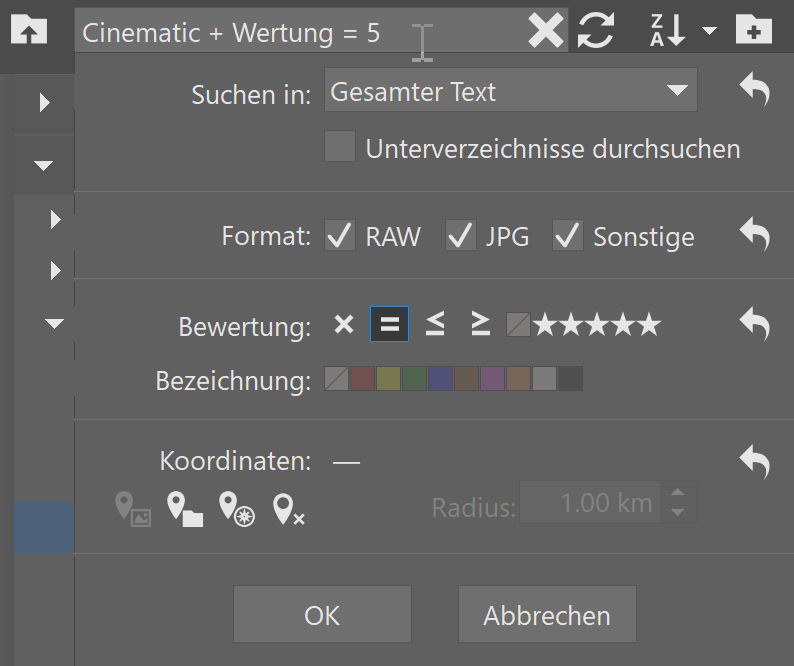Screen dimensions: 794x666
Task: Clear the search text with X
Action: tap(545, 31)
